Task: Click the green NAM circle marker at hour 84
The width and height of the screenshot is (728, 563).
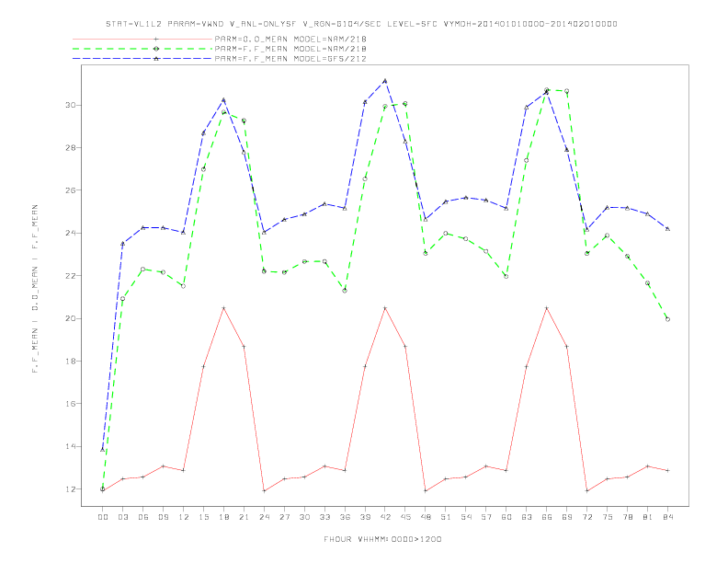Action: tap(667, 319)
